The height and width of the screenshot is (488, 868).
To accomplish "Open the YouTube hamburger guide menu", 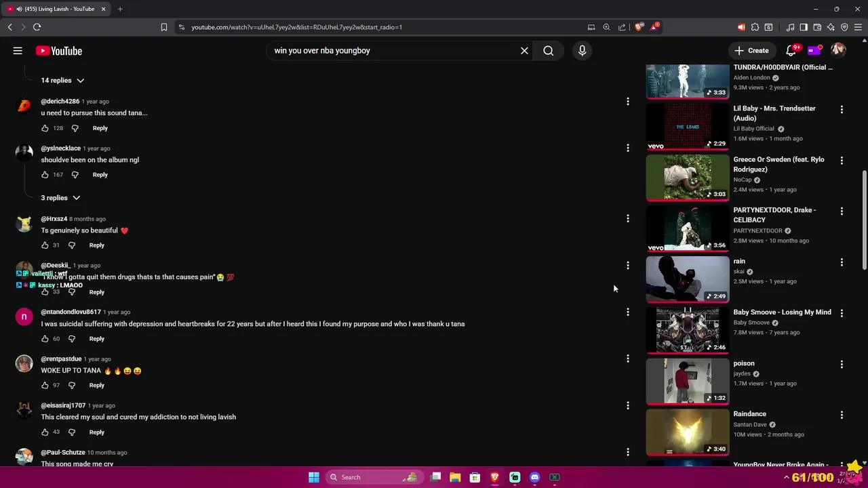I will point(18,51).
